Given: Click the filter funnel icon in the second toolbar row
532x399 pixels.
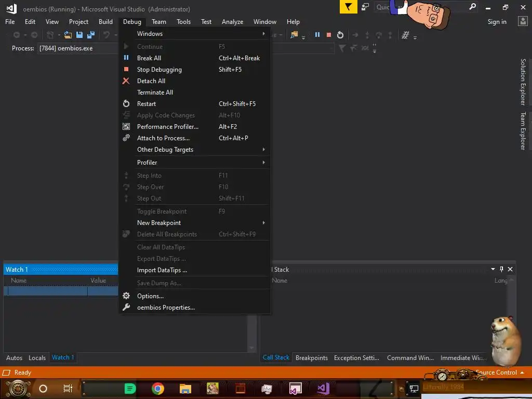Looking at the screenshot, I should (x=342, y=48).
